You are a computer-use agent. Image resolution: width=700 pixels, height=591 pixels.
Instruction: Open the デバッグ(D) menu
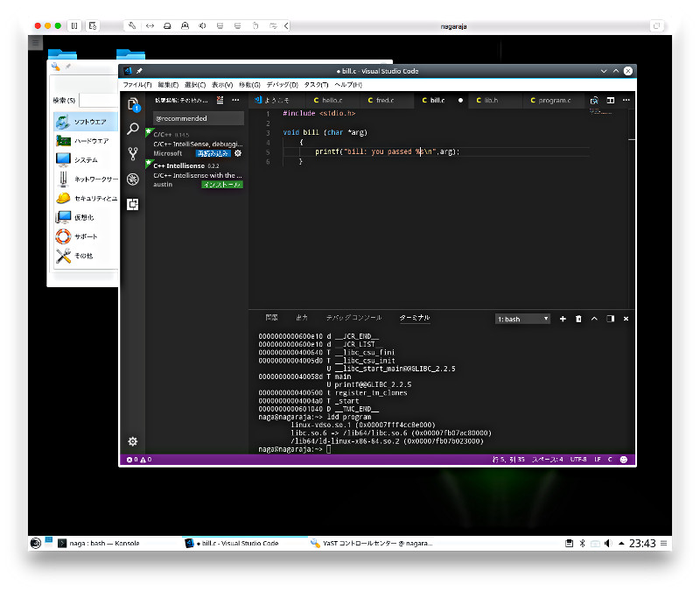(x=282, y=84)
